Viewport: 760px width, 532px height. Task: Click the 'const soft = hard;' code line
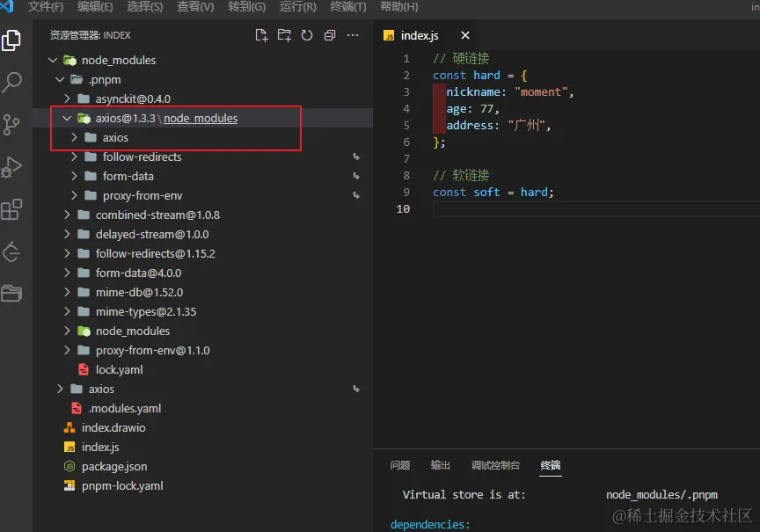click(493, 193)
